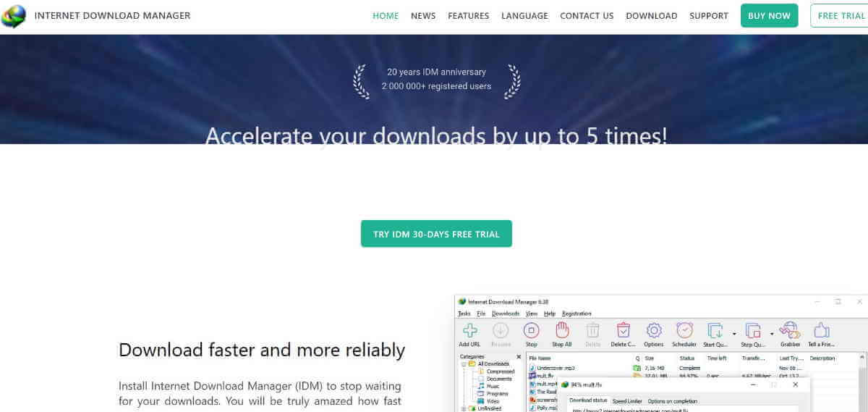Click the Internet Download Manager logo icon
868x412 pixels.
[13, 15]
